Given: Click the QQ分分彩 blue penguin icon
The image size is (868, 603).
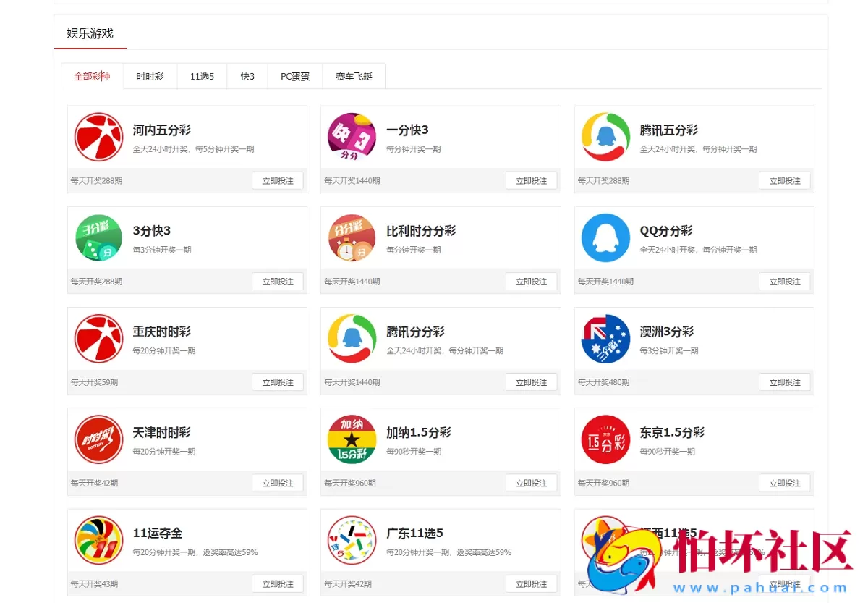Looking at the screenshot, I should tap(605, 237).
